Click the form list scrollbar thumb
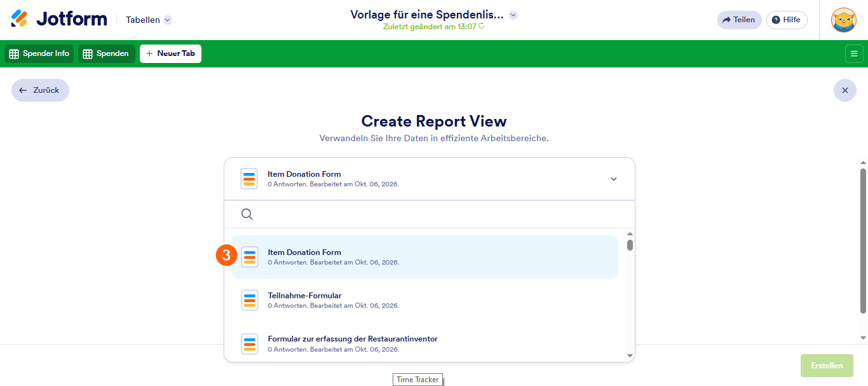 coord(630,245)
